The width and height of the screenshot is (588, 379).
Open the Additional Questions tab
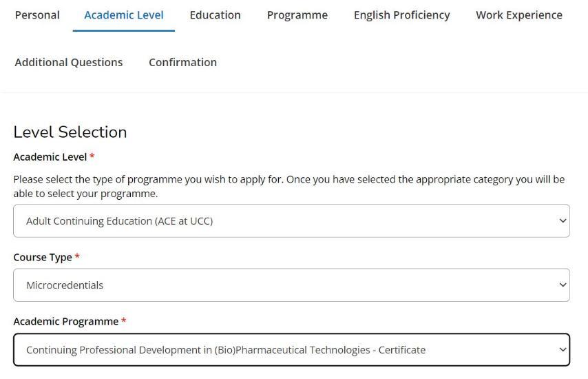click(x=69, y=62)
